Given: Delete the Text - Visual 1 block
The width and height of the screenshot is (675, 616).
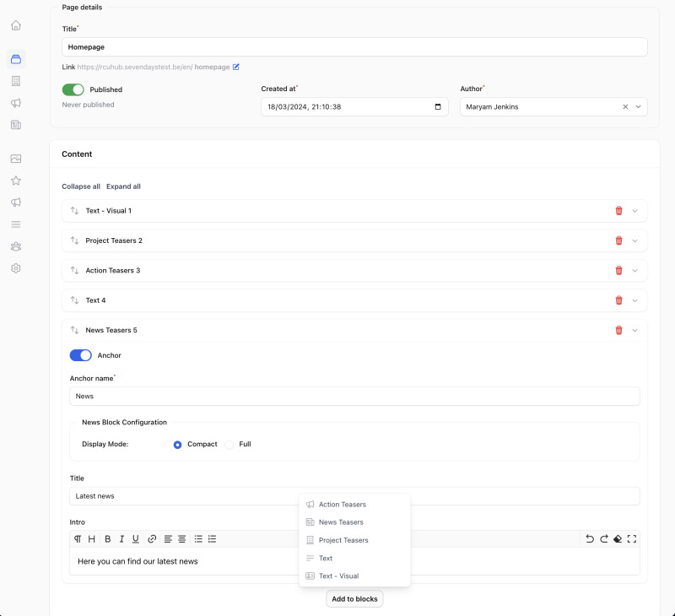Looking at the screenshot, I should pyautogui.click(x=618, y=211).
